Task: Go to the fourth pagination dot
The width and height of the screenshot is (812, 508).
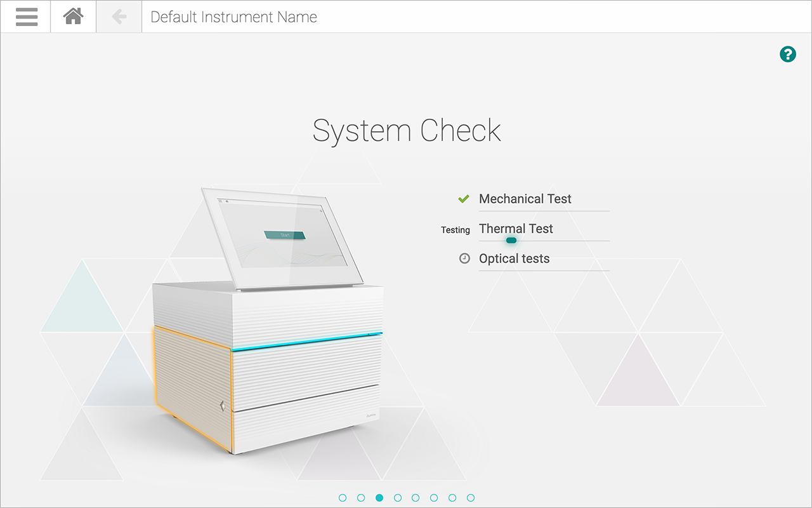Action: tap(398, 498)
